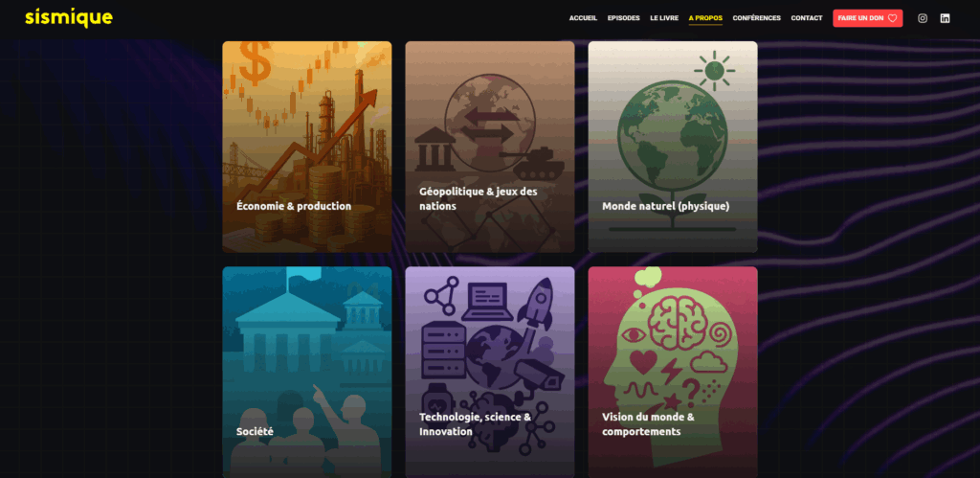Go to the Contact page

(x=807, y=18)
